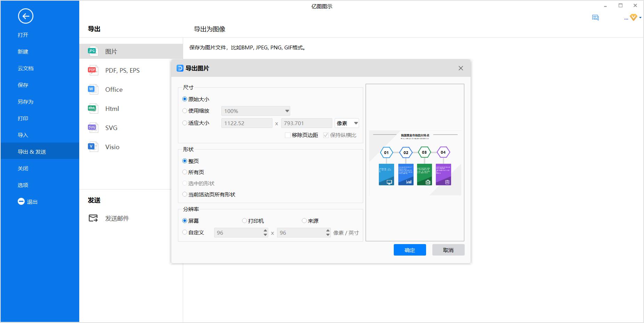Select the JPG 图片 export format icon
The image size is (644, 323).
click(92, 51)
